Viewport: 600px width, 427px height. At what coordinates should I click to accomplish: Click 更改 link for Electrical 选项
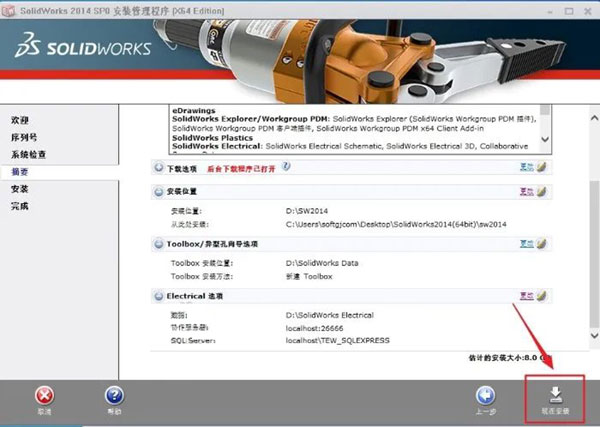527,295
